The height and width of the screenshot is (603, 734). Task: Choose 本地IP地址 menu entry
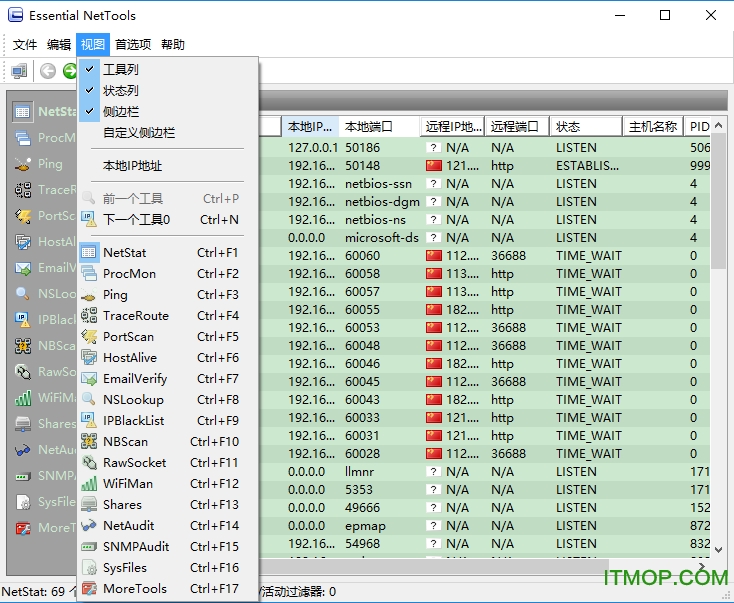(x=168, y=166)
